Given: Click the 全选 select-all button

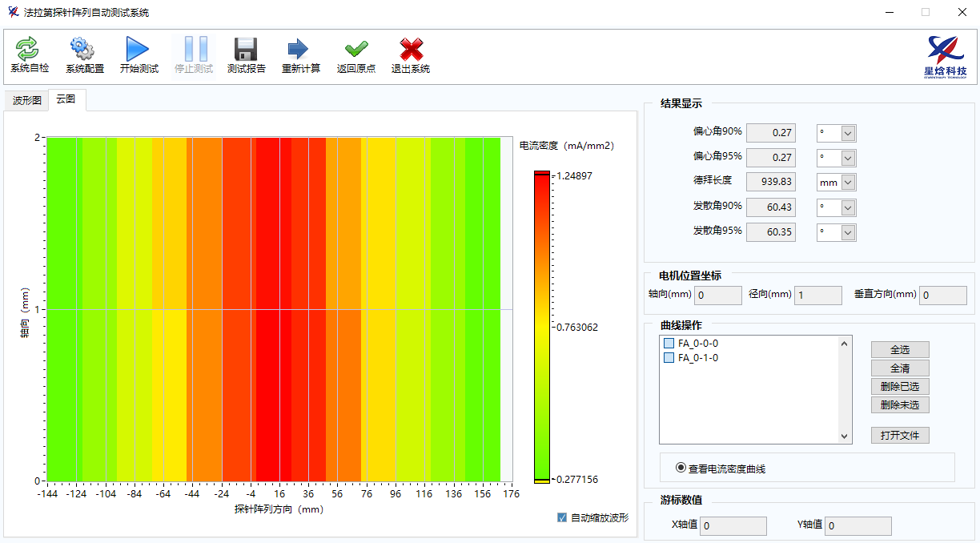Looking at the screenshot, I should [x=900, y=350].
